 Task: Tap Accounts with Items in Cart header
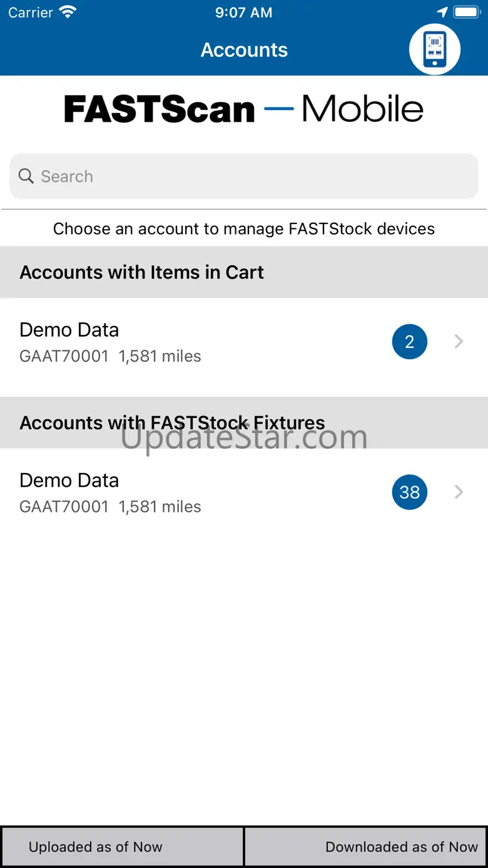[x=142, y=273]
